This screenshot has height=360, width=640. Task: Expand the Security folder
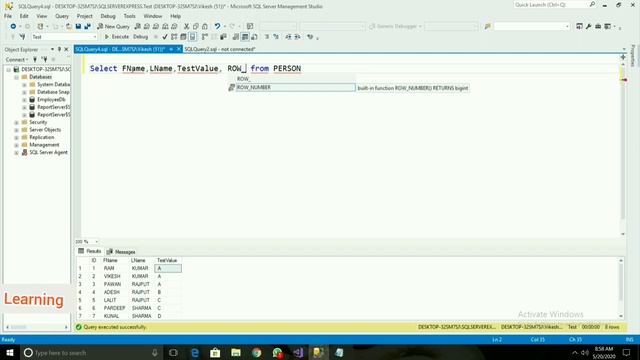click(17, 122)
